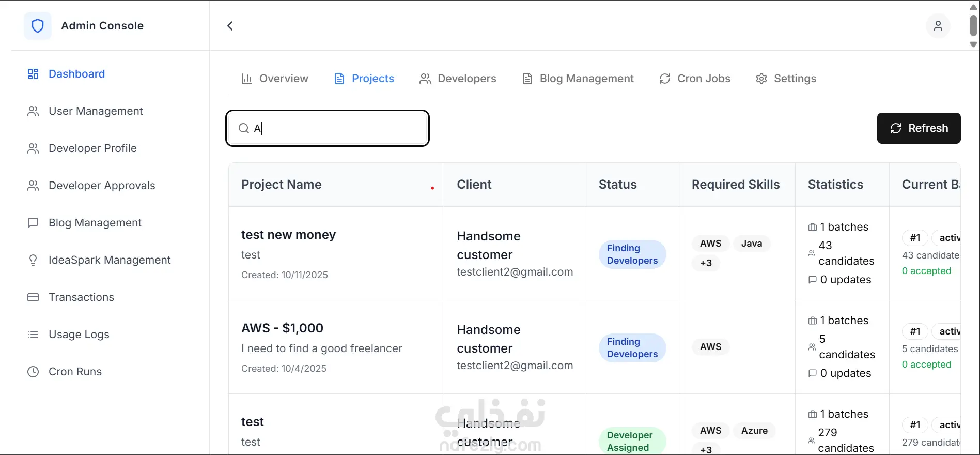This screenshot has width=980, height=455.
Task: Click the back chevron arrow
Action: (230, 26)
